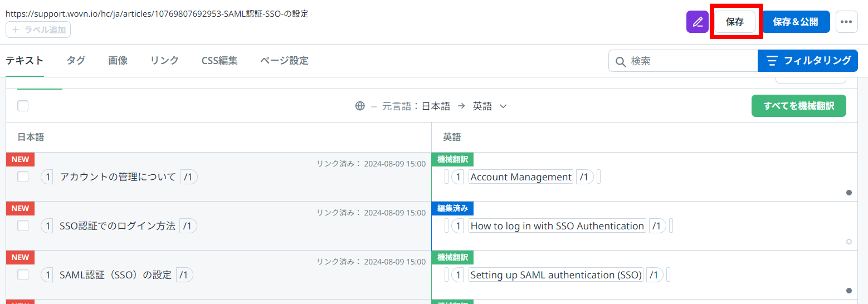Switch to the ページ設定 tab
This screenshot has height=304, width=868.
[x=284, y=61]
